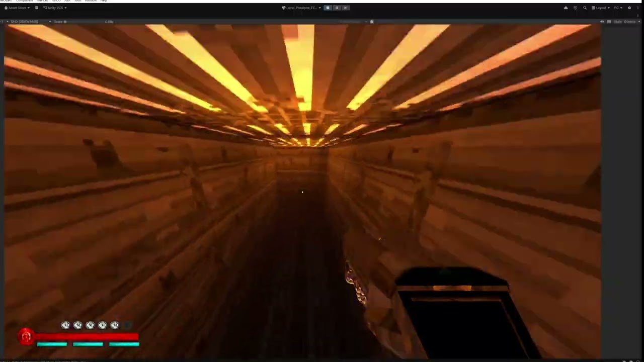The image size is (644, 362).
Task: Pause the running game
Action: (337, 8)
